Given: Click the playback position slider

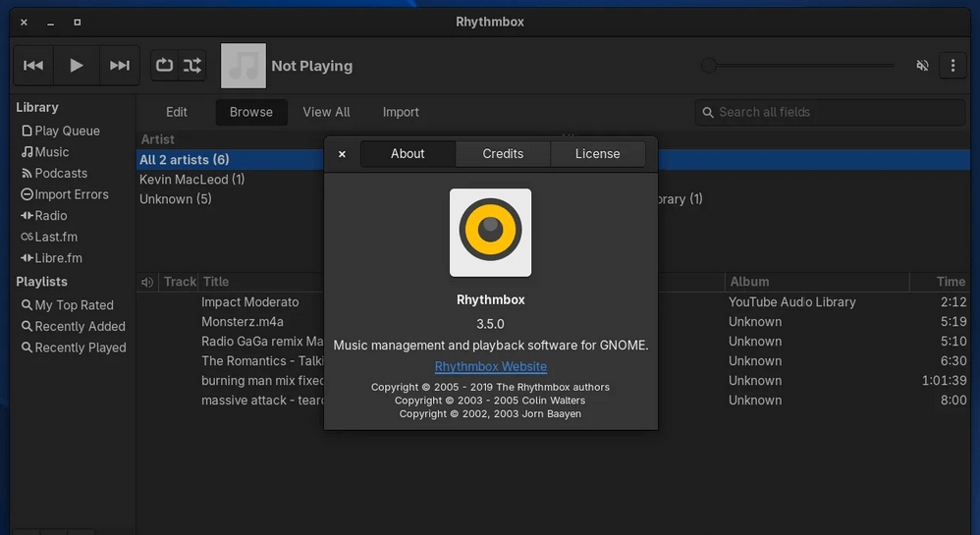Looking at the screenshot, I should 797,65.
